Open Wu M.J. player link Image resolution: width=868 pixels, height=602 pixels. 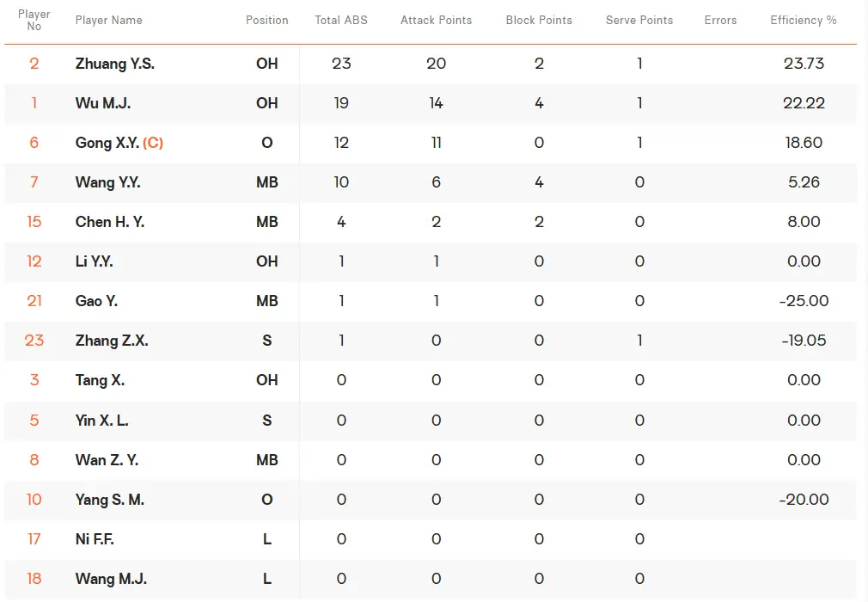[103, 103]
